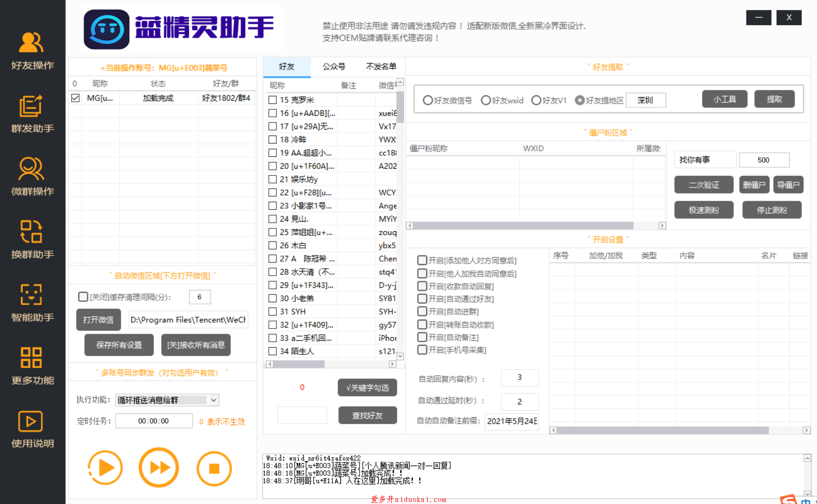Viewport: 817px width, 504px height.
Task: Click 提取 button
Action: [x=775, y=99]
